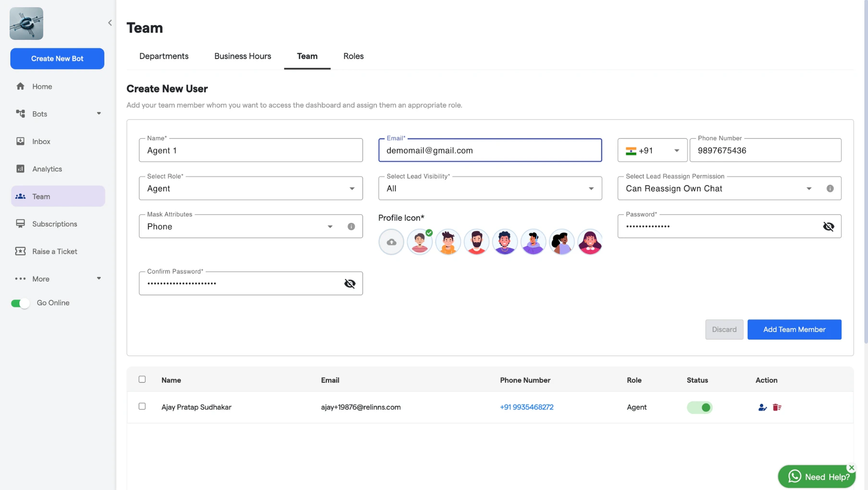This screenshot has height=490, width=868.
Task: Click into the Phone Number field
Action: (x=765, y=150)
